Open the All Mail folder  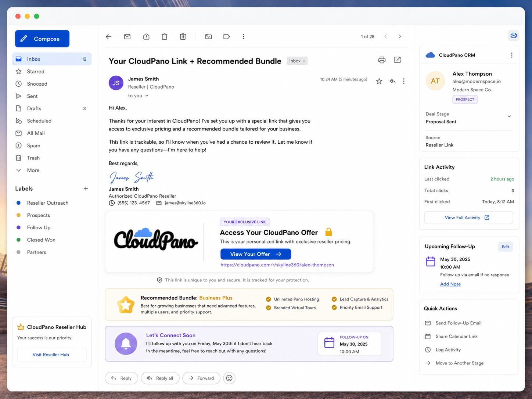coord(52,133)
